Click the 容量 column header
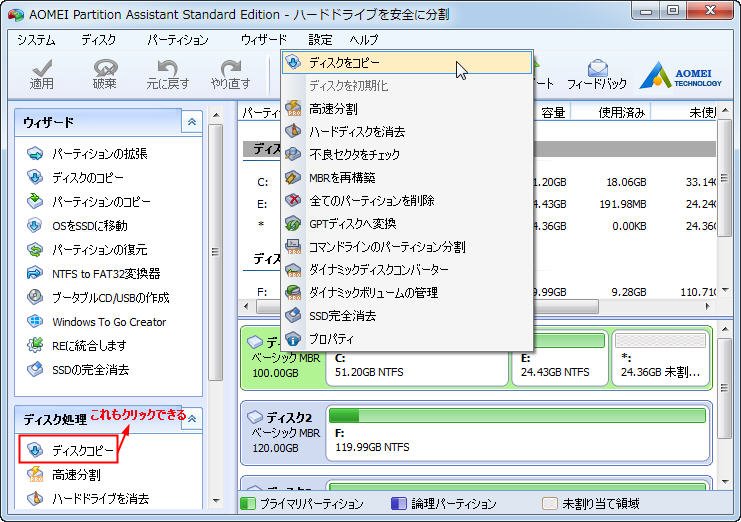This screenshot has width=741, height=522. 553,112
